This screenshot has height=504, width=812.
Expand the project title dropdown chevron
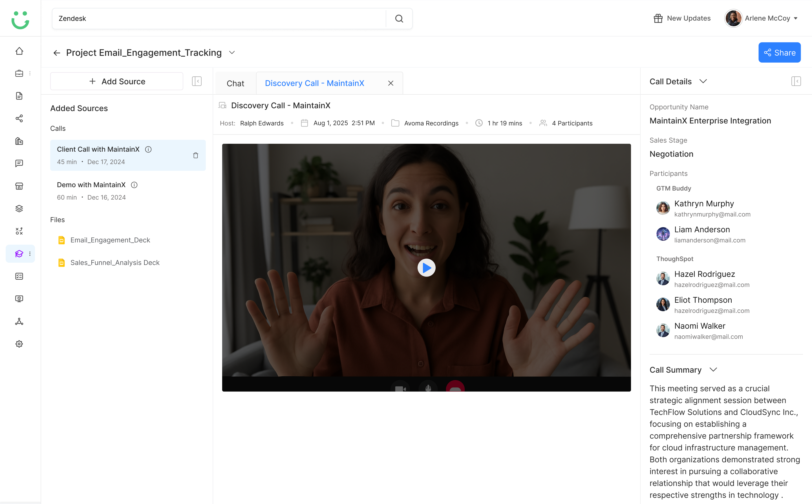click(232, 53)
